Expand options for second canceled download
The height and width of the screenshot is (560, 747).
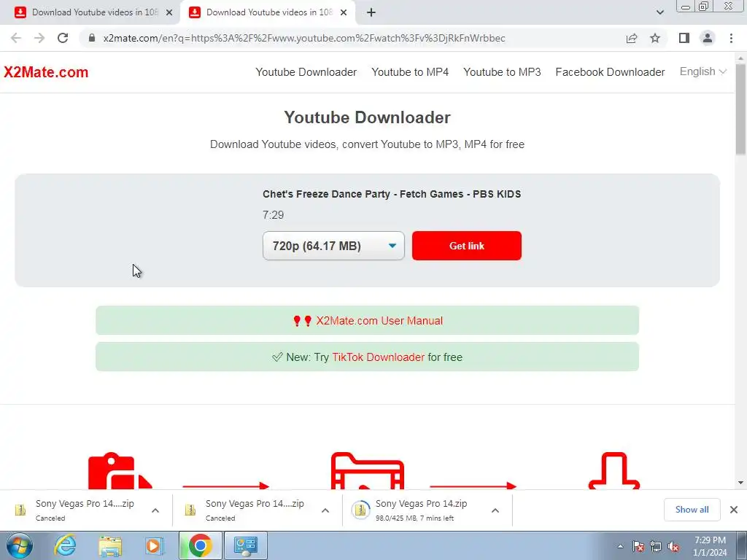coord(325,510)
